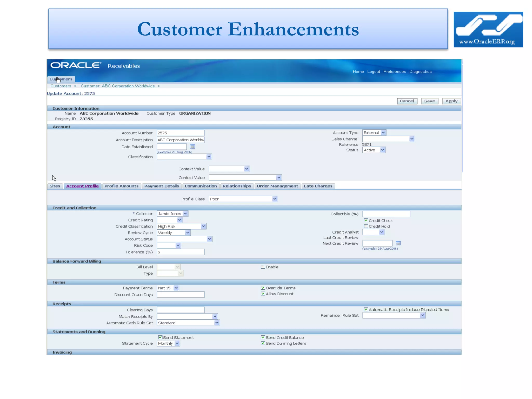Click the Next Credit Review date field

[377, 243]
